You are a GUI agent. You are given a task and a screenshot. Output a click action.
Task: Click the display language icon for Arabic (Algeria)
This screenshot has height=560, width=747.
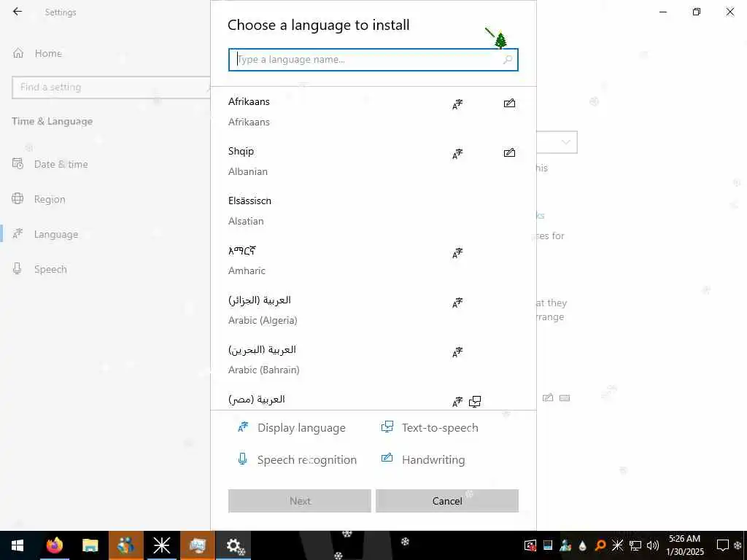[457, 302]
